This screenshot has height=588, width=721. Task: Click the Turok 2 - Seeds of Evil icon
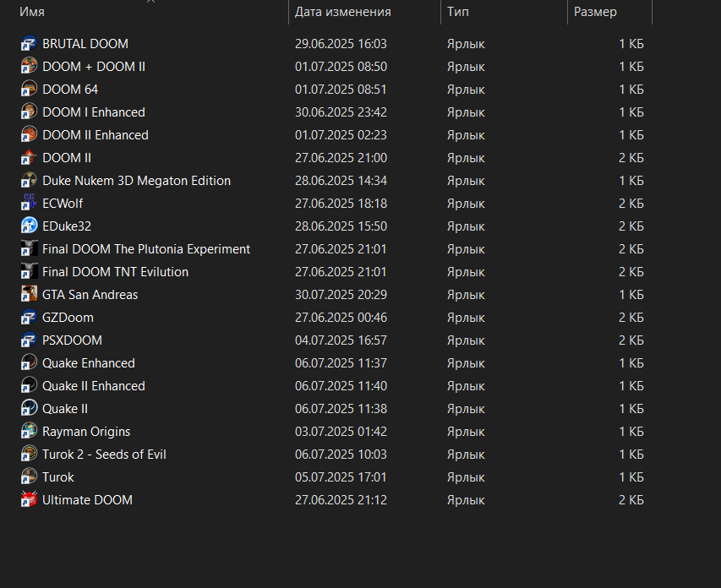pos(29,455)
